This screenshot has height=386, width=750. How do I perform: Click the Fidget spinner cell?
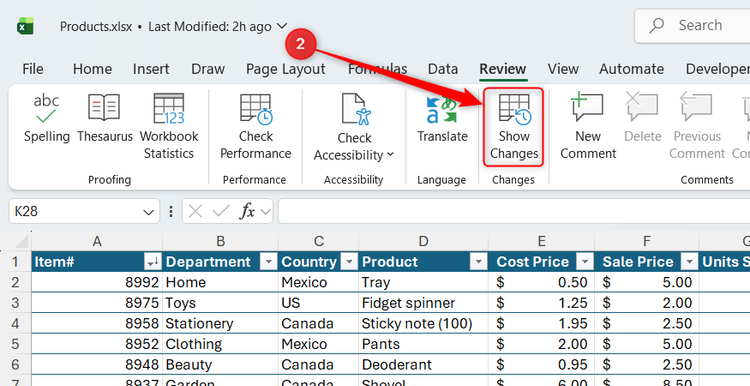[423, 303]
